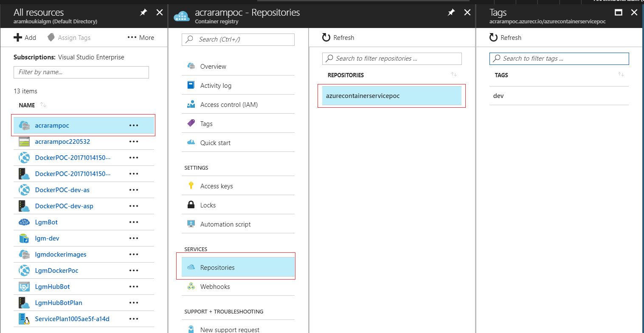
Task: Sort resources by NAME column arrows
Action: pos(43,105)
